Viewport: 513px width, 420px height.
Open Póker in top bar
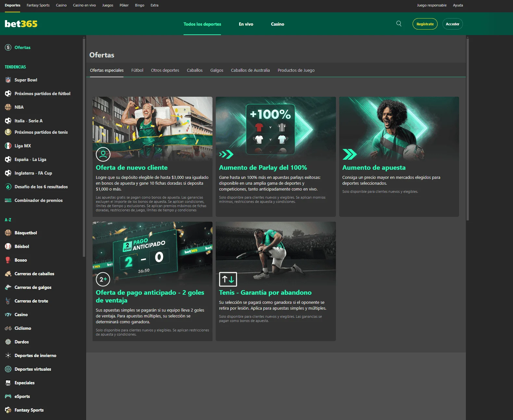click(x=124, y=5)
